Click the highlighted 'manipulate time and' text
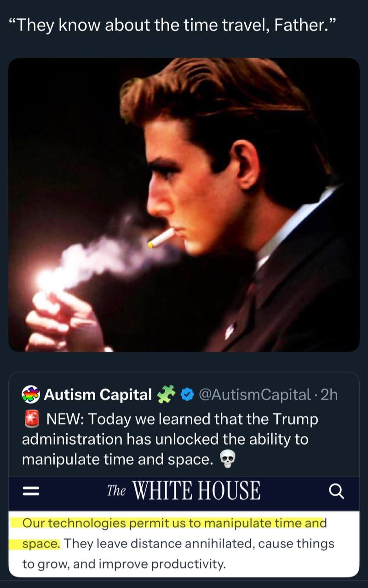The image size is (368, 588). point(264,523)
